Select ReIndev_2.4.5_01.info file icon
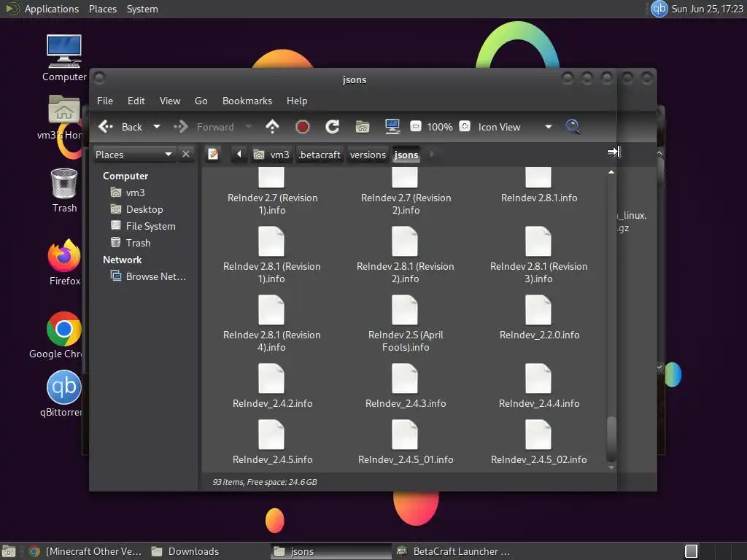747x560 pixels. [x=404, y=435]
